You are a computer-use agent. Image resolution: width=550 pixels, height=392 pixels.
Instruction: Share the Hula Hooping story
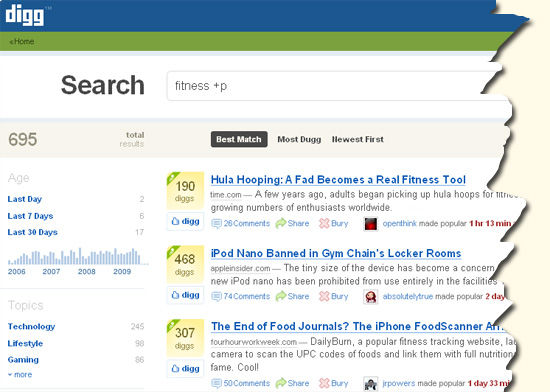click(293, 223)
